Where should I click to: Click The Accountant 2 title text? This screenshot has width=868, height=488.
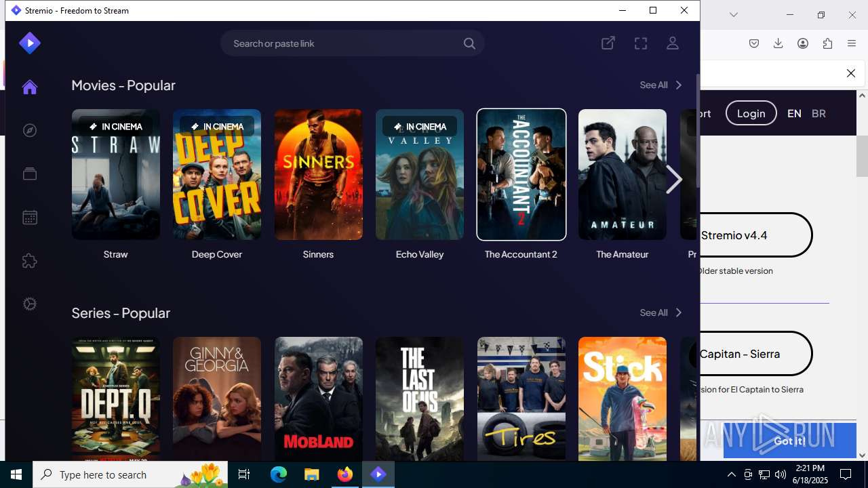point(521,254)
